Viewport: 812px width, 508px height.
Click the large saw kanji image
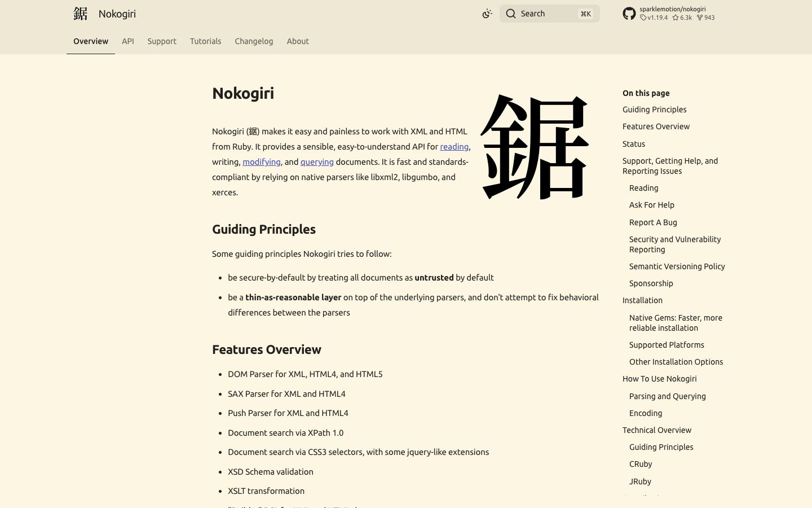[534, 147]
